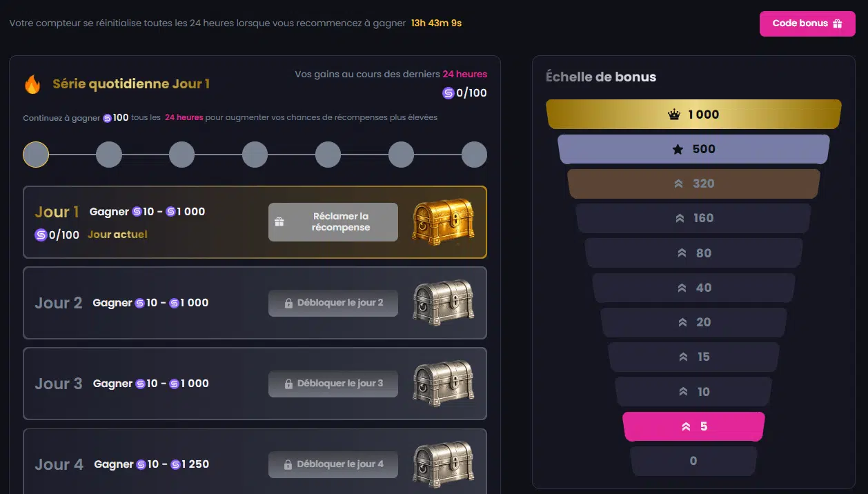The image size is (868, 494).
Task: Click Débloquer le jour 4 button
Action: coord(333,464)
